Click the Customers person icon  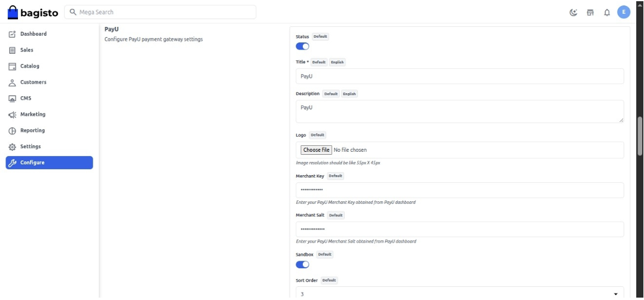13,82
